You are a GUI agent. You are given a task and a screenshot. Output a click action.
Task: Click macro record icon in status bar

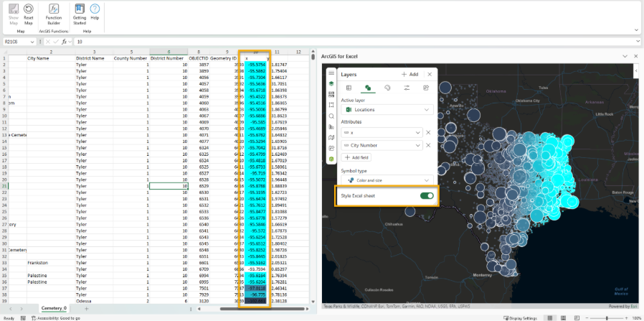pyautogui.click(x=23, y=318)
